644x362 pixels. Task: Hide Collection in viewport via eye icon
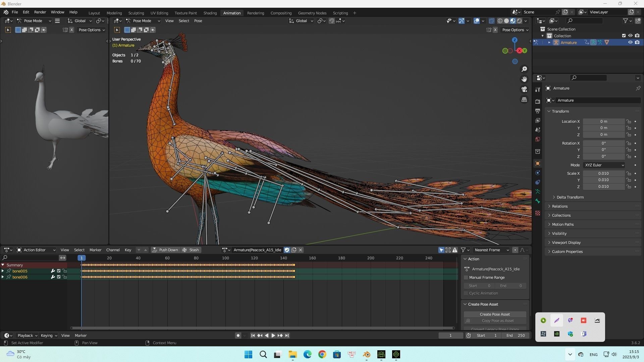pos(630,36)
